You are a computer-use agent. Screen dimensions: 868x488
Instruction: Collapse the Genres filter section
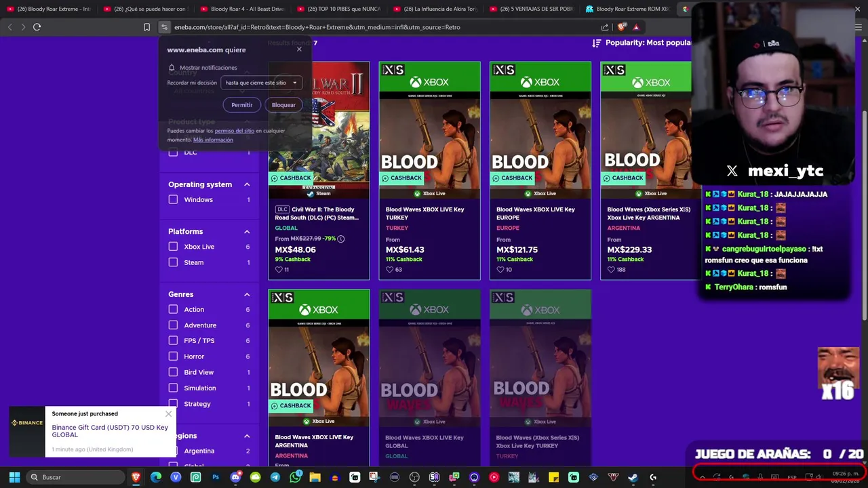pos(247,294)
